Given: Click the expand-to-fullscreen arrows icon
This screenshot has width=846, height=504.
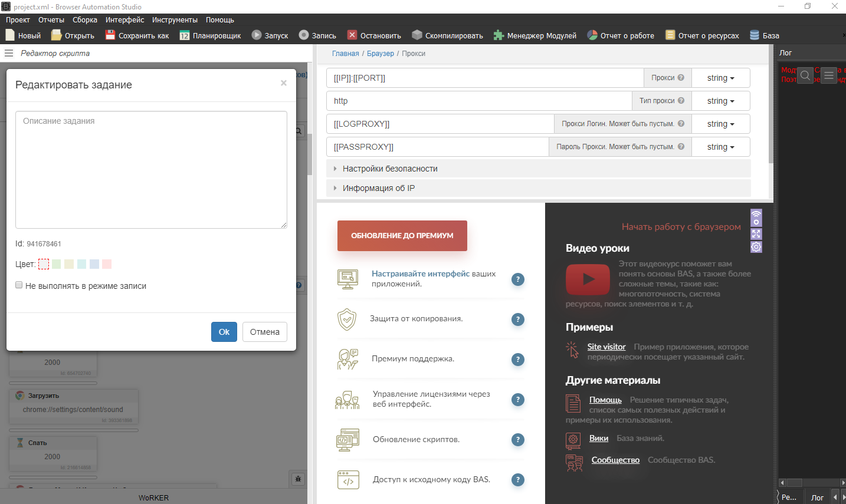Looking at the screenshot, I should [756, 233].
